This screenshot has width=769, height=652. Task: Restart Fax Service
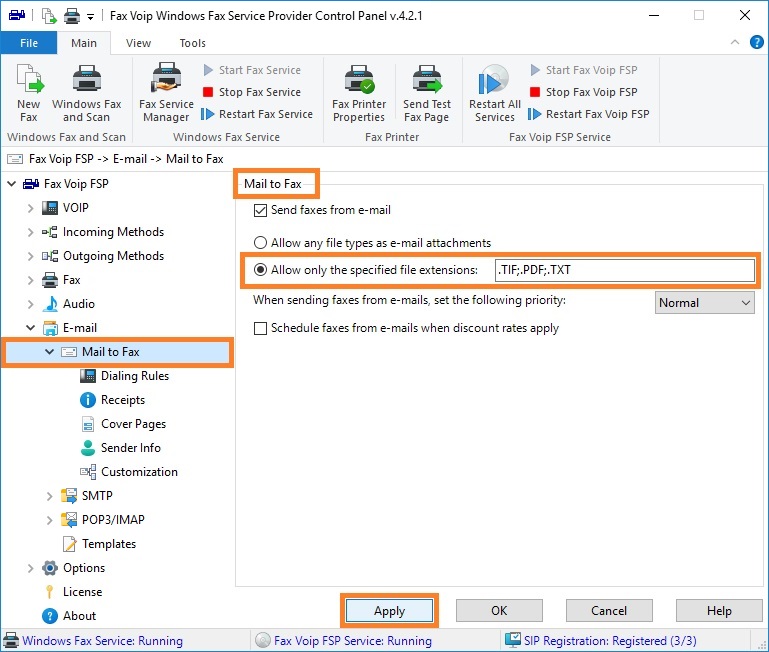[257, 114]
